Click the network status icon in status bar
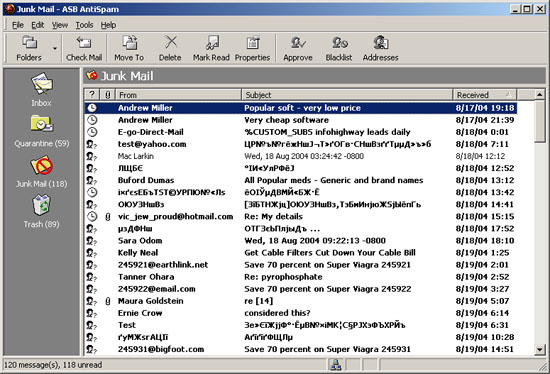The height and width of the screenshot is (374, 550). [x=336, y=365]
